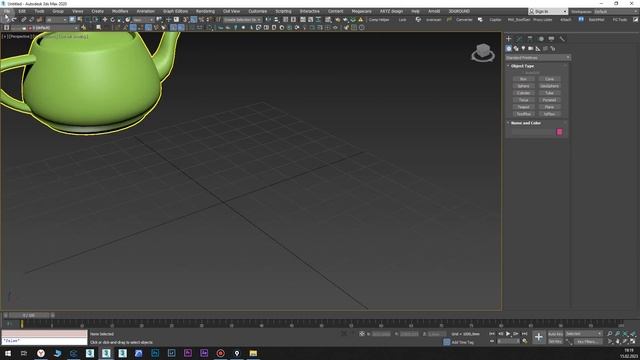Switch to the Hierarchy command panel tab
The image size is (640, 360).
pyautogui.click(x=530, y=39)
